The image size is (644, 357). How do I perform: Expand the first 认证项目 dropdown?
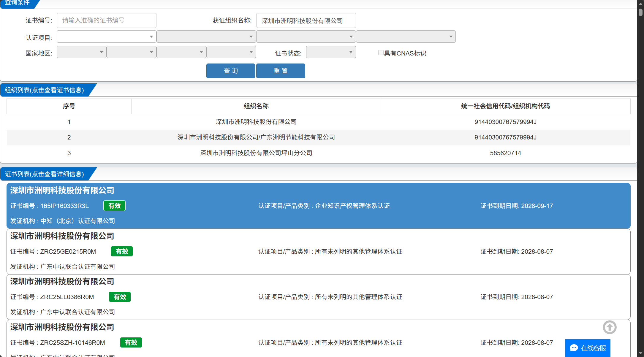(x=106, y=37)
